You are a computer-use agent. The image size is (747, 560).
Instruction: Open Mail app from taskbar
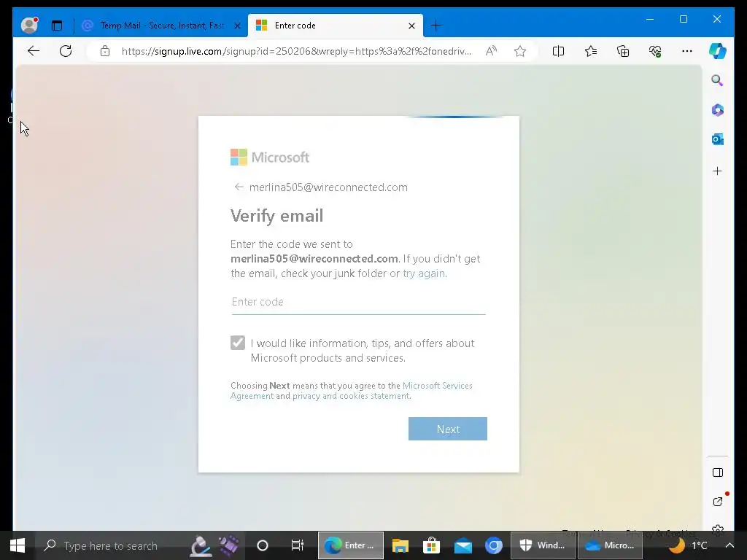[x=462, y=545]
